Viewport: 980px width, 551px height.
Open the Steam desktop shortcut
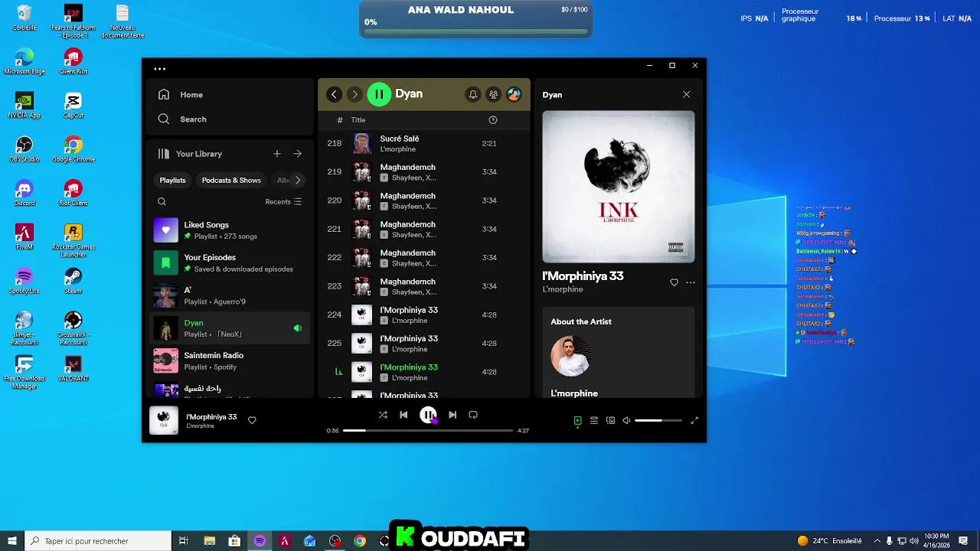click(x=73, y=280)
